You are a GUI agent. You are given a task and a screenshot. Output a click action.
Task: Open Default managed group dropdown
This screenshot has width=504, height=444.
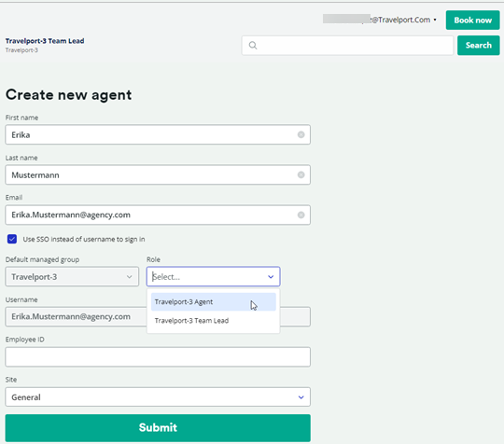click(72, 277)
